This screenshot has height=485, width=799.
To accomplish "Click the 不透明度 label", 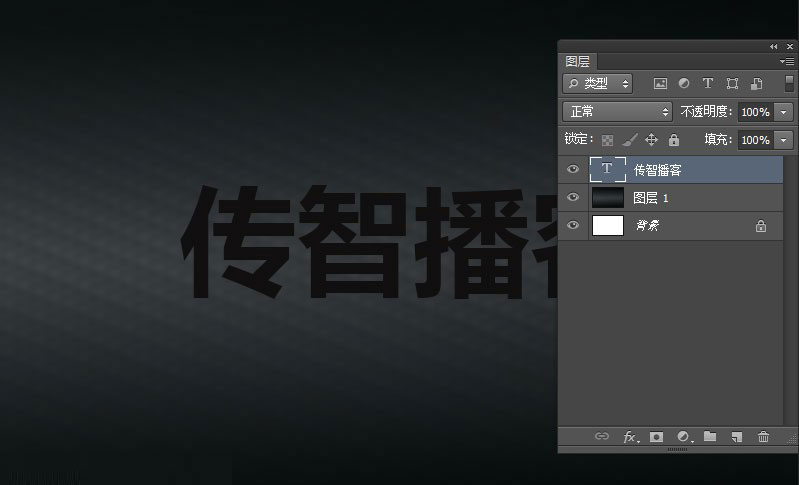I will [706, 112].
